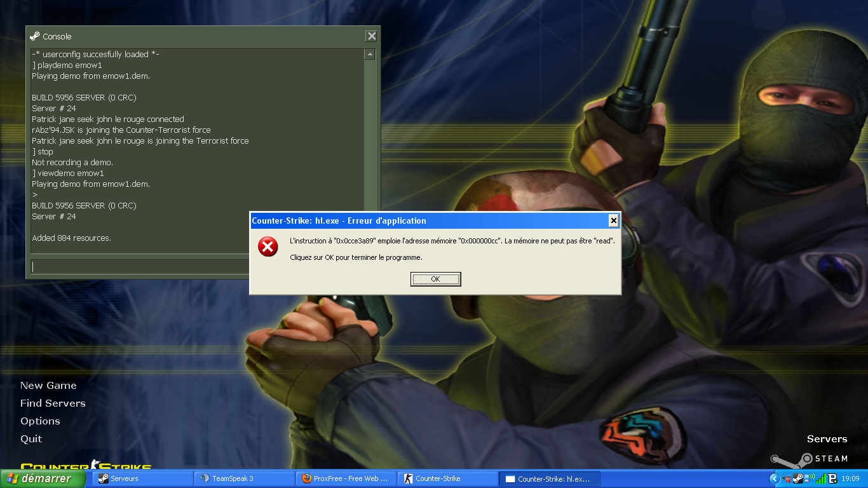
Task: Select Counter-Strike: hl.exe taskbar button
Action: click(x=550, y=478)
